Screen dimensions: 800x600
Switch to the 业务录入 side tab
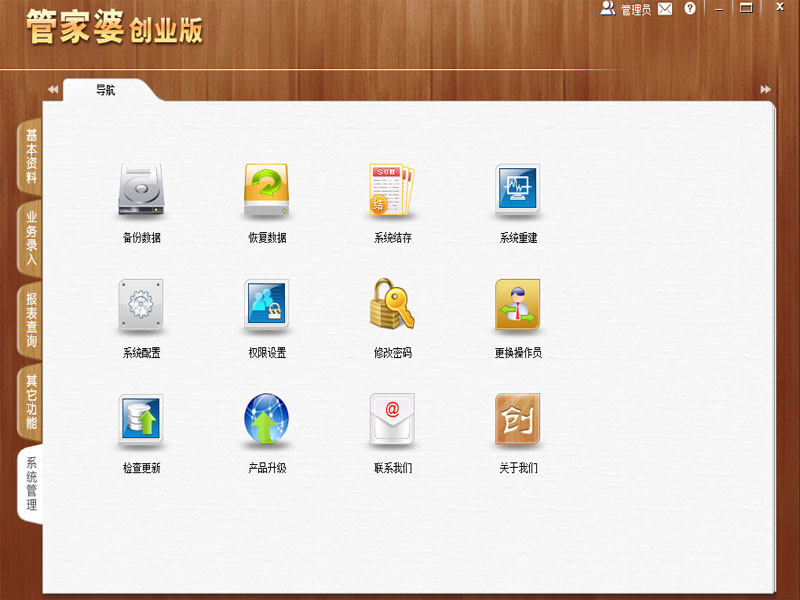[31, 238]
